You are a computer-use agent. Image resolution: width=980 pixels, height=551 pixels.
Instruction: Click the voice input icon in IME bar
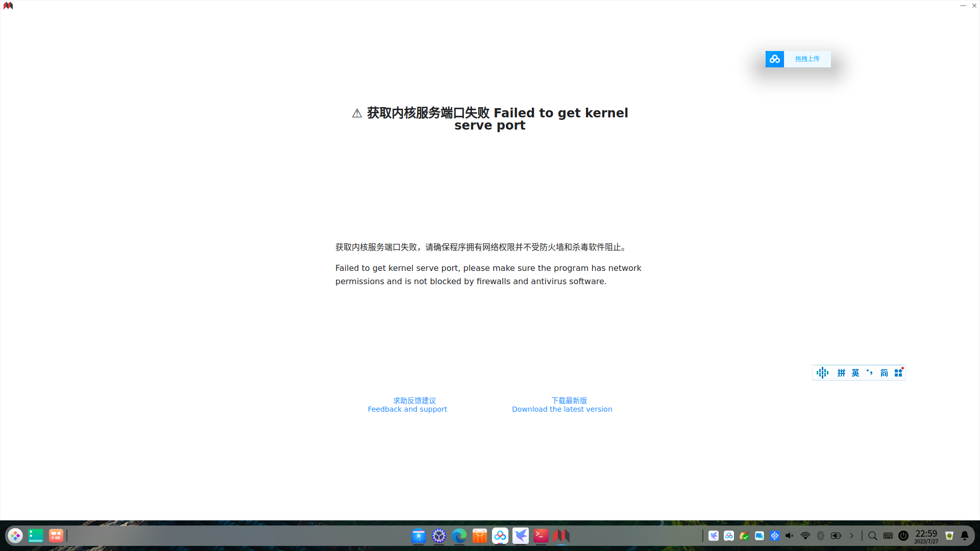[x=822, y=373]
